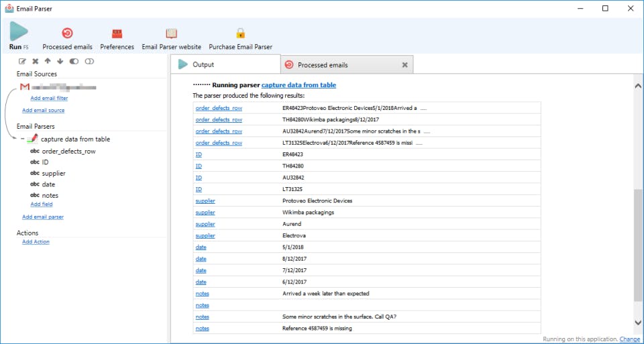The image size is (644, 344).
Task: Click the Email Parser app icon in title bar
Action: (9, 8)
